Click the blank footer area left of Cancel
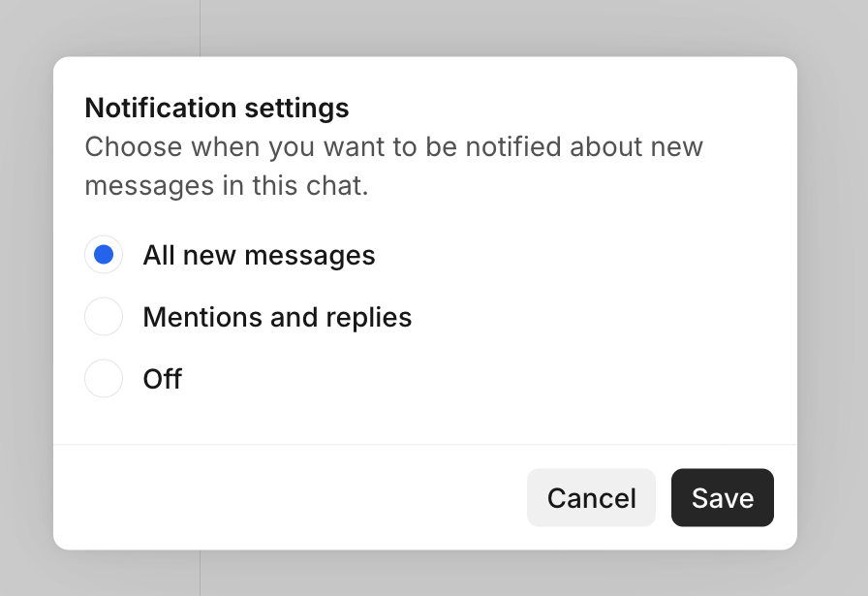Screen dimensions: 868x596 tap(291, 498)
